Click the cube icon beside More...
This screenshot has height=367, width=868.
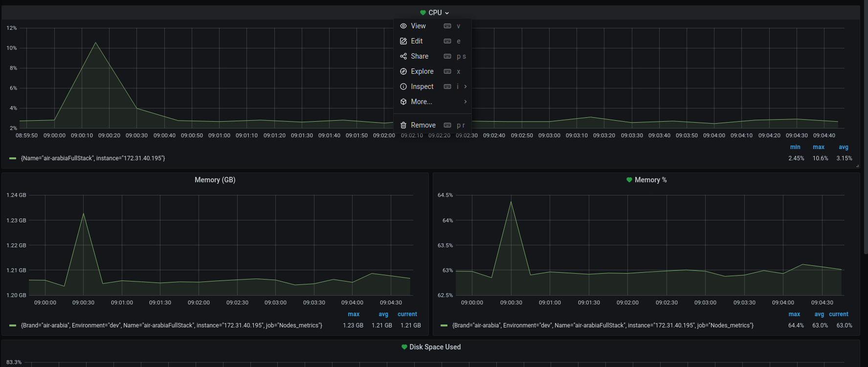pos(403,102)
